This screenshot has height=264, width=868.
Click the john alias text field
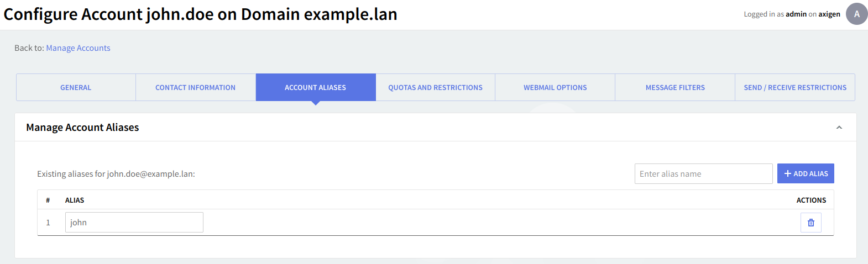134,223
